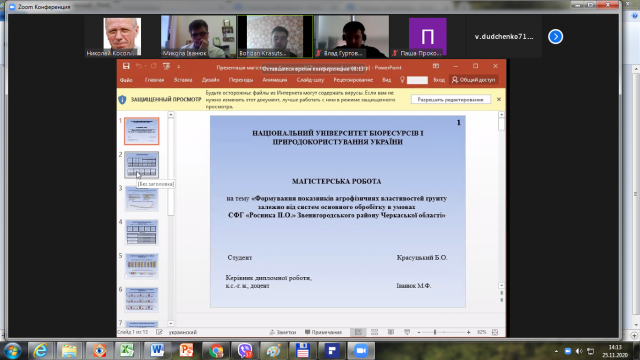This screenshot has height=360, width=640.
Task: Open File Explorer folder from taskbar
Action: 69,351
